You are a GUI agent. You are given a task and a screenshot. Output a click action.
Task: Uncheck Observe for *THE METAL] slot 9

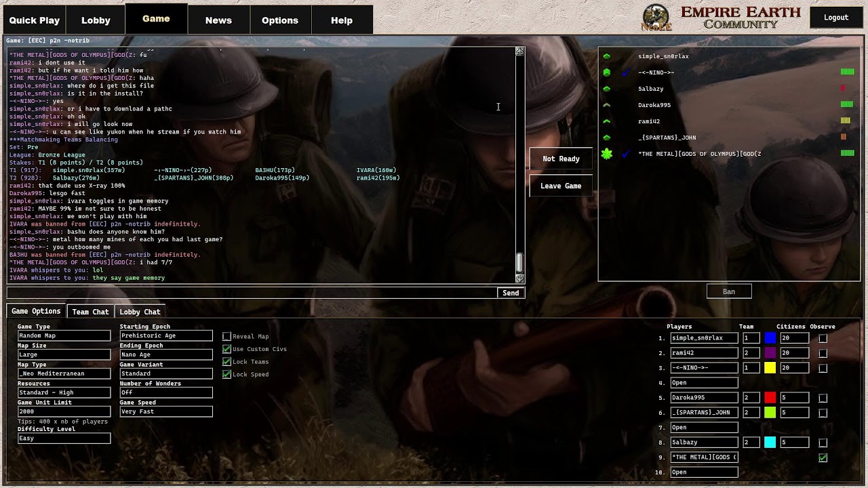[x=823, y=457]
